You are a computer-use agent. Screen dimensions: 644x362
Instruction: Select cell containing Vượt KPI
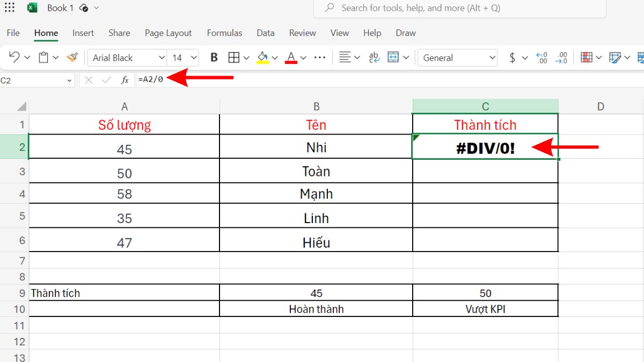[x=485, y=309]
